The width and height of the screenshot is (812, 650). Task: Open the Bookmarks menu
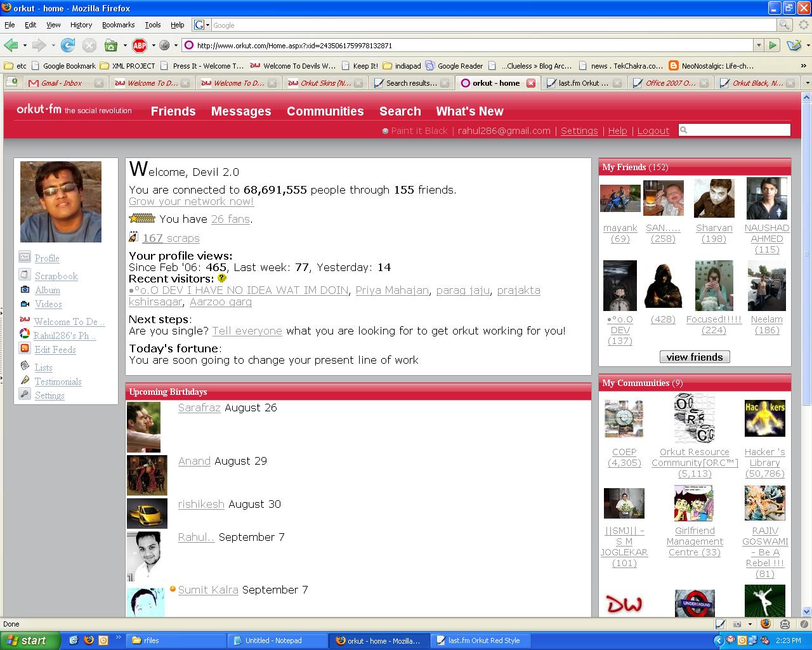coord(118,25)
